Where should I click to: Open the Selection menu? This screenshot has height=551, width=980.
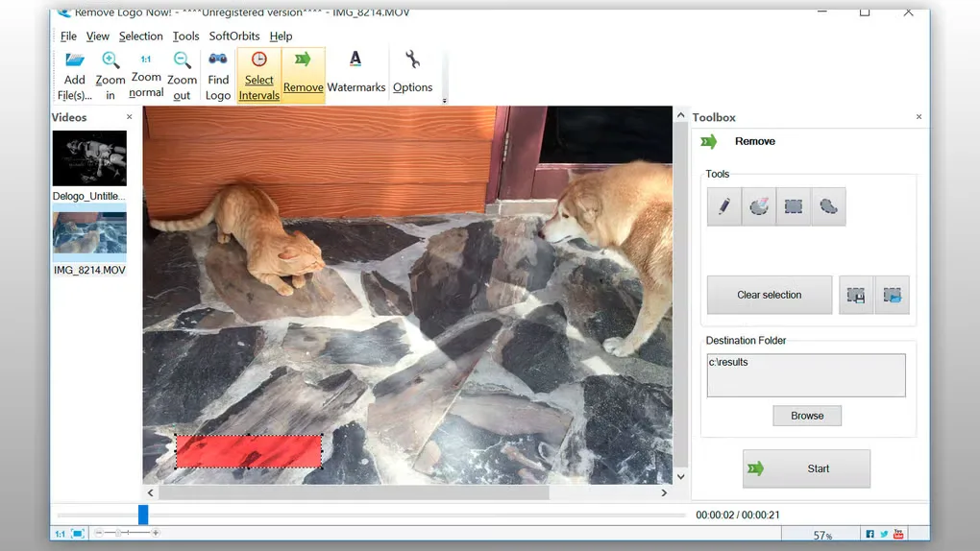pyautogui.click(x=140, y=36)
